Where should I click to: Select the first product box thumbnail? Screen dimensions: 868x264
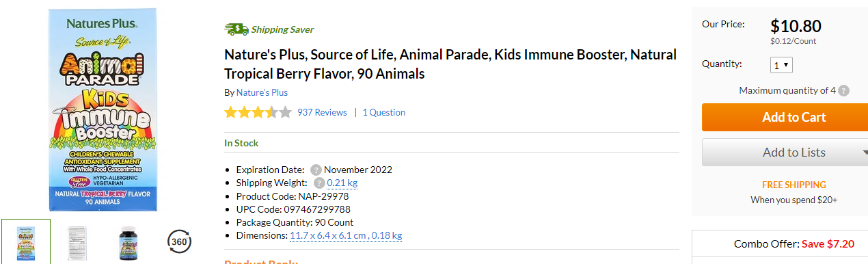pyautogui.click(x=26, y=241)
